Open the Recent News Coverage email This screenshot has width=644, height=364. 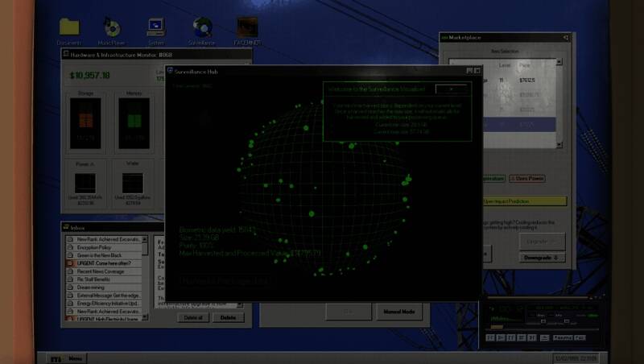tap(104, 271)
